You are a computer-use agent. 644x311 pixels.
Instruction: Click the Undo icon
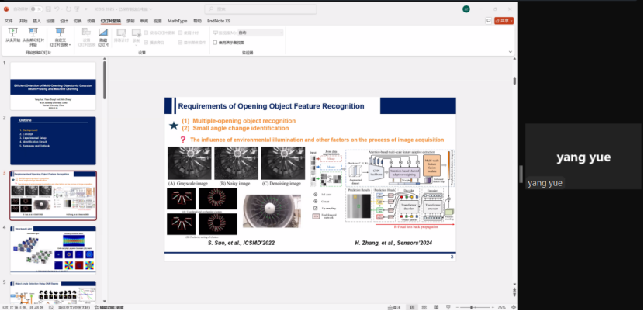click(57, 9)
